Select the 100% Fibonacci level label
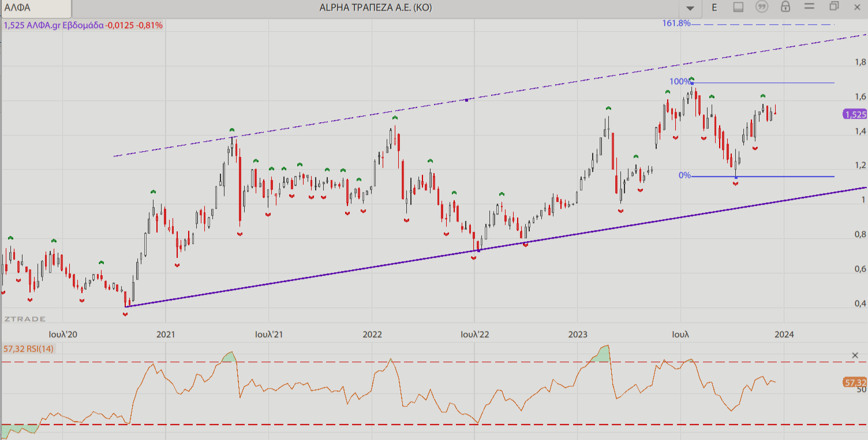Viewport: 868px width, 440px height. pos(680,82)
